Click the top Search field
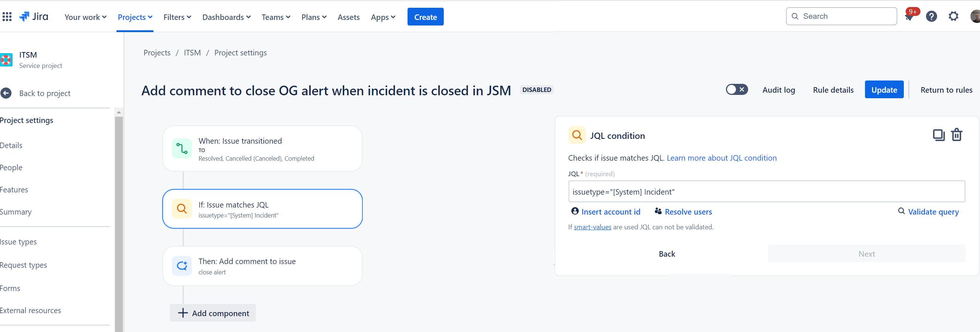Image resolution: width=980 pixels, height=332 pixels. (841, 16)
